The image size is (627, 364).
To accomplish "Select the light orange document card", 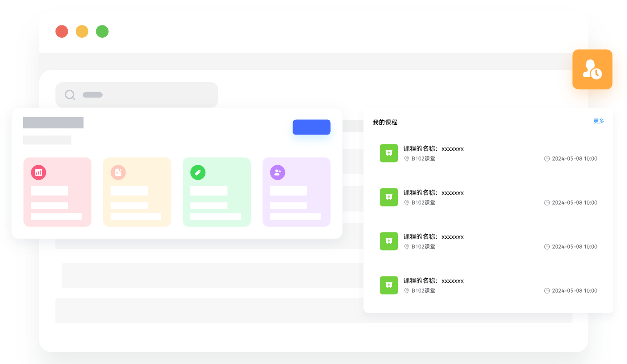I will [137, 192].
